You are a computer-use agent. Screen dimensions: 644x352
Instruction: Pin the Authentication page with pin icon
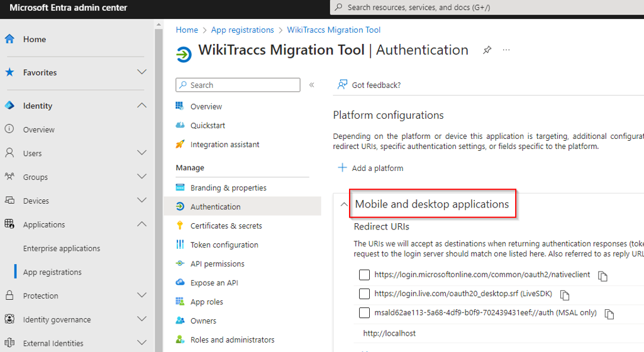click(487, 50)
